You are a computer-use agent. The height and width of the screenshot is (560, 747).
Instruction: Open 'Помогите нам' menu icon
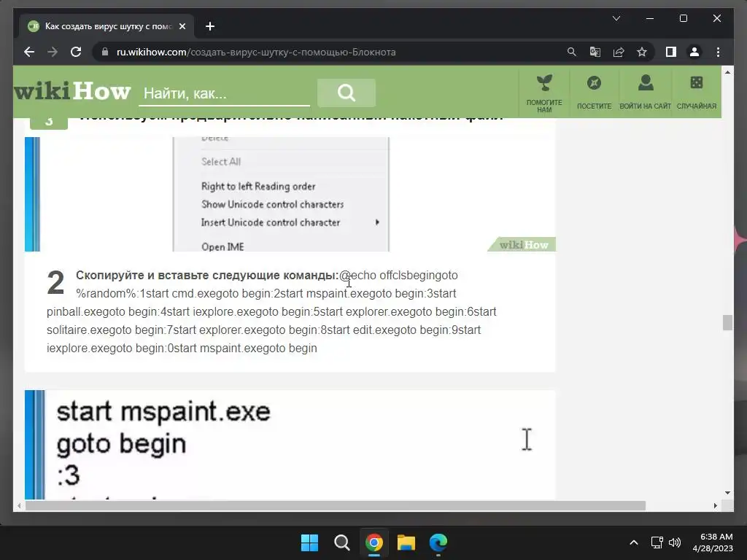click(544, 93)
